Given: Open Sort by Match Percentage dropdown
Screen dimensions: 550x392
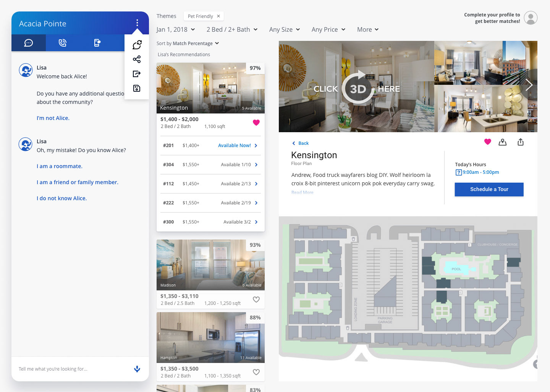Looking at the screenshot, I should click(x=188, y=43).
